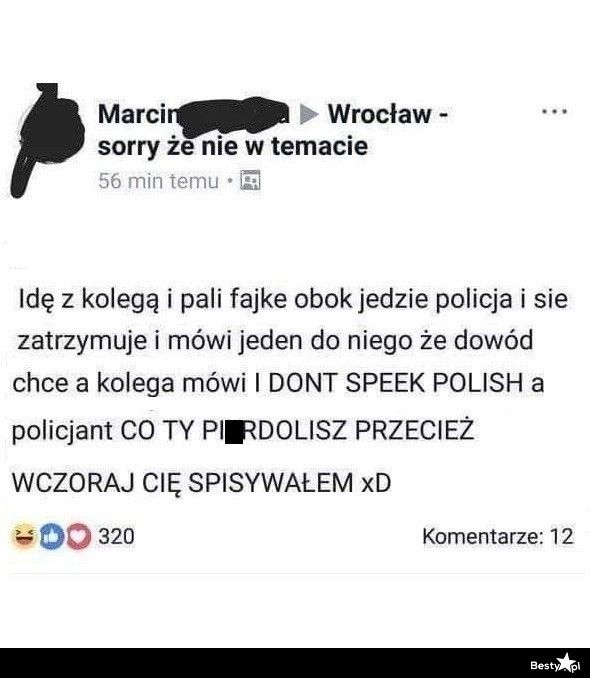This screenshot has width=590, height=678.
Task: Open Marcin's profile name link
Action: 138,114
